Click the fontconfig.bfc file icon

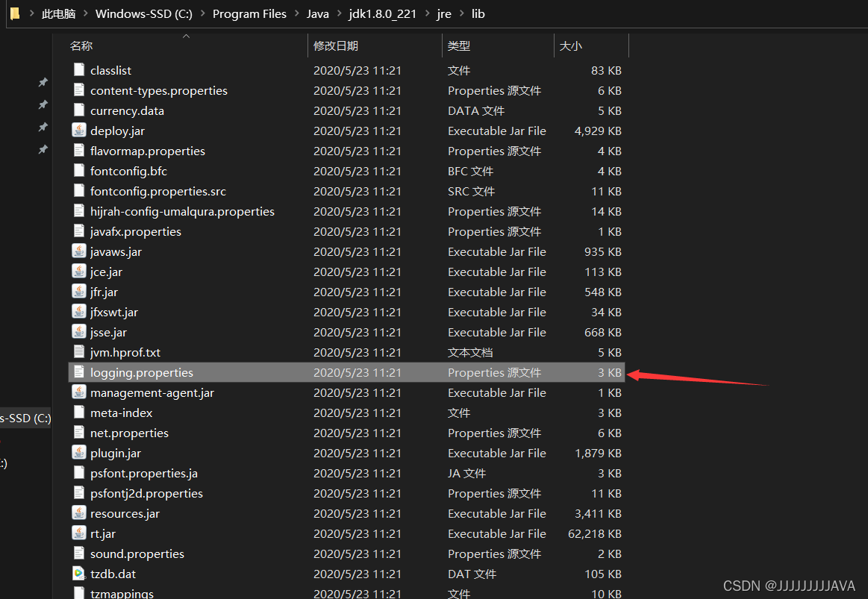[x=79, y=171]
